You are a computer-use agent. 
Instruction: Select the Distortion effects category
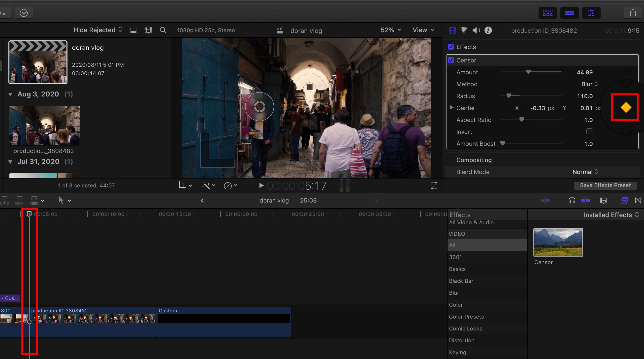click(461, 340)
